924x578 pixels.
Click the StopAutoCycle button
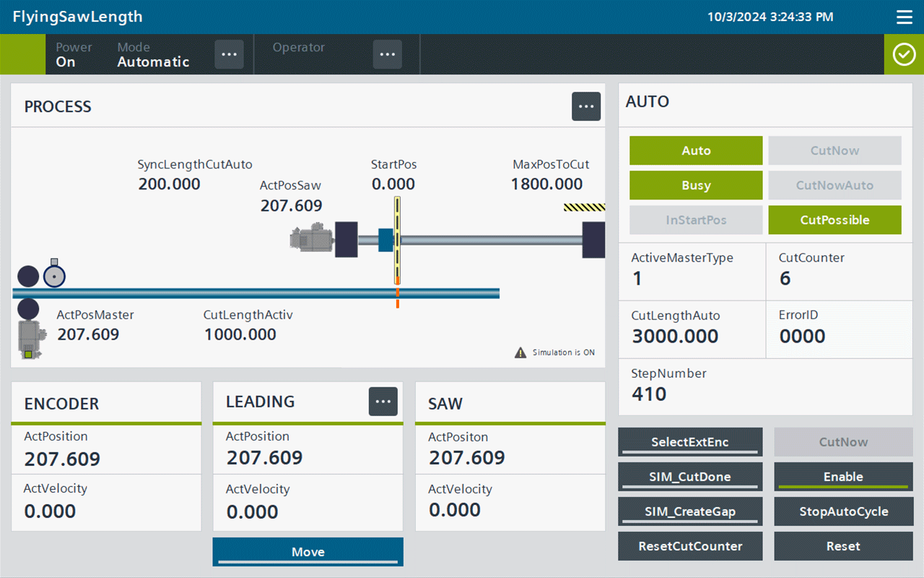point(843,512)
